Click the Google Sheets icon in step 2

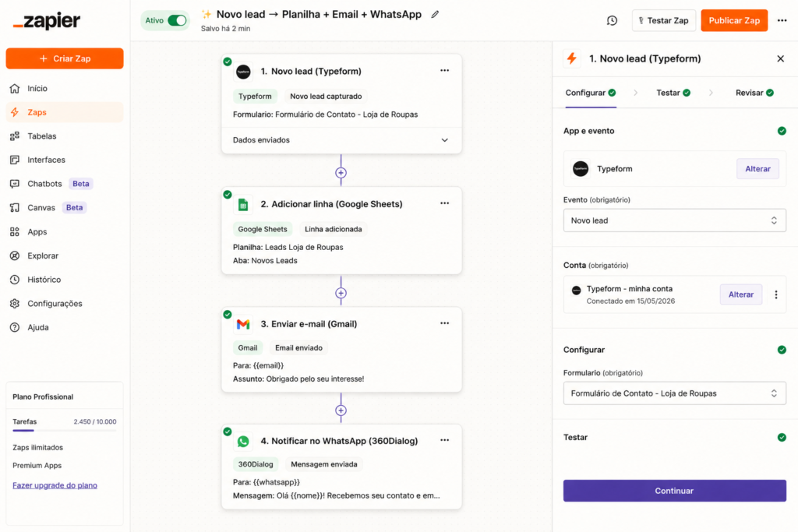pyautogui.click(x=243, y=204)
